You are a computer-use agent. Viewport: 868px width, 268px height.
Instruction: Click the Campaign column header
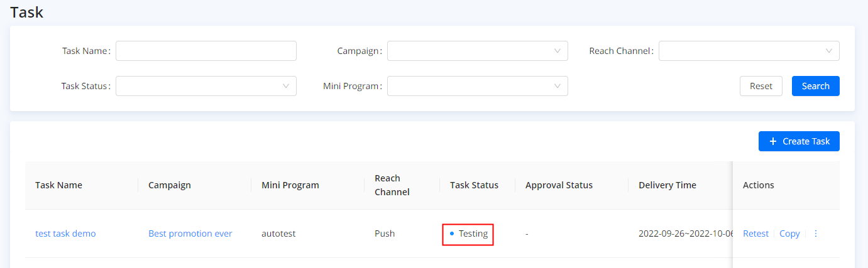coord(169,185)
